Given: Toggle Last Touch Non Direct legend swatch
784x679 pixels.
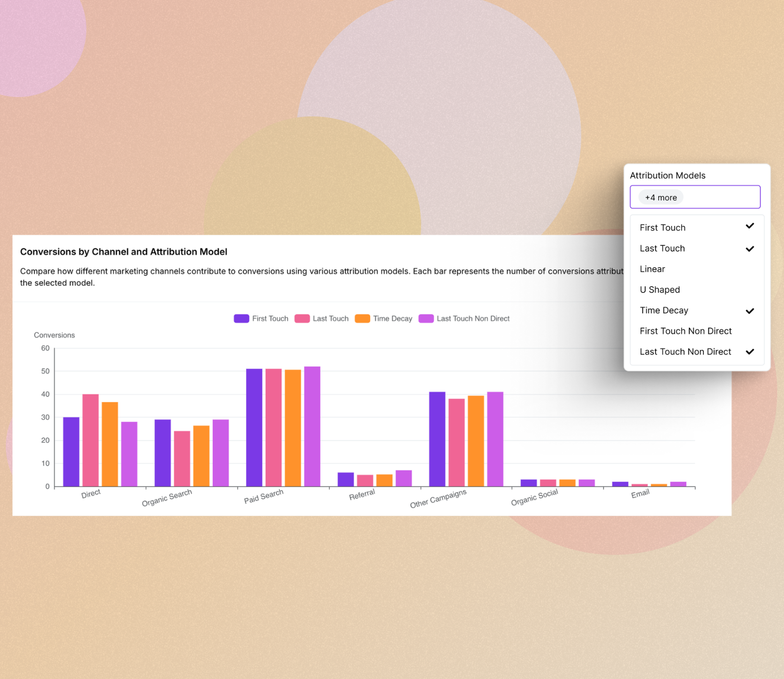Looking at the screenshot, I should tap(426, 319).
